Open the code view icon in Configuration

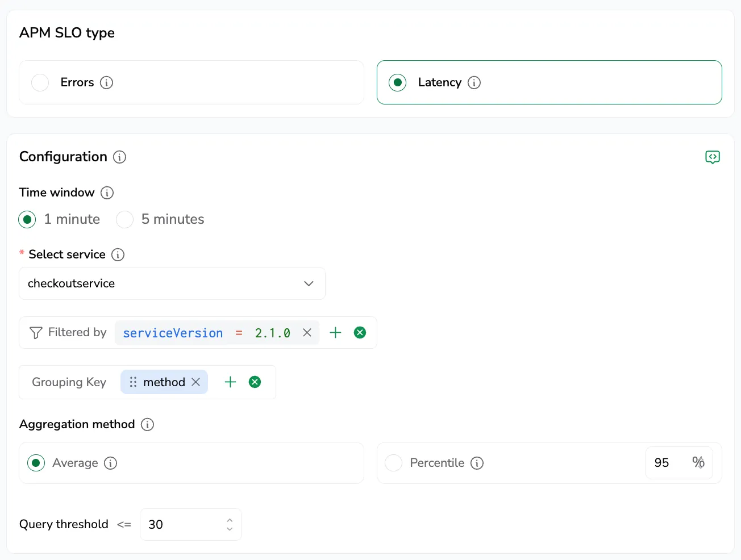click(712, 157)
